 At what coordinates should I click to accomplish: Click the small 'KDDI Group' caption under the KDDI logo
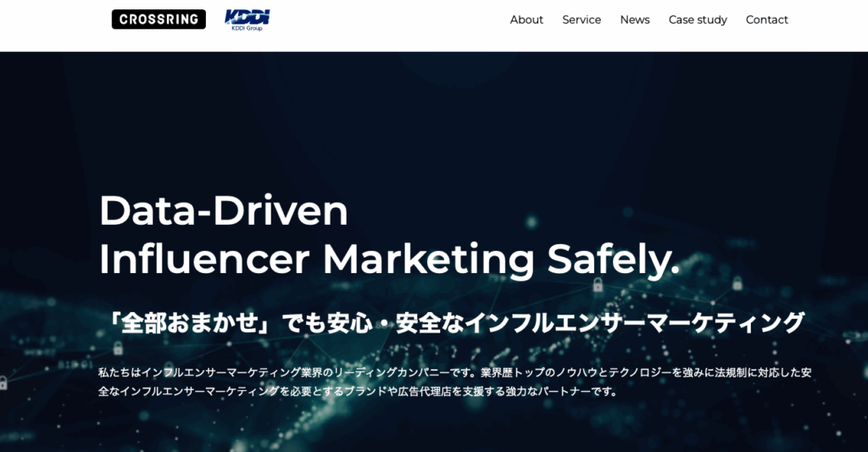click(x=247, y=28)
